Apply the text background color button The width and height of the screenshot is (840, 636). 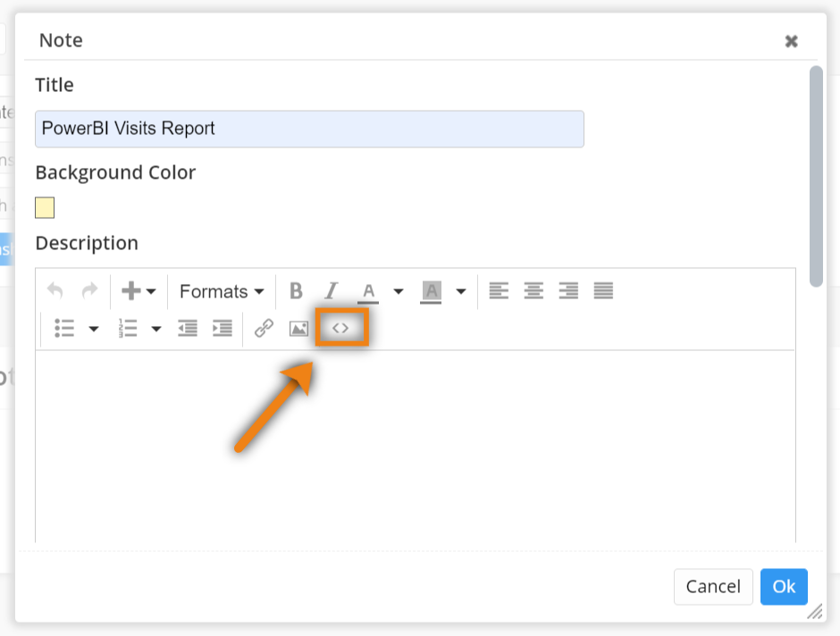pyautogui.click(x=432, y=291)
